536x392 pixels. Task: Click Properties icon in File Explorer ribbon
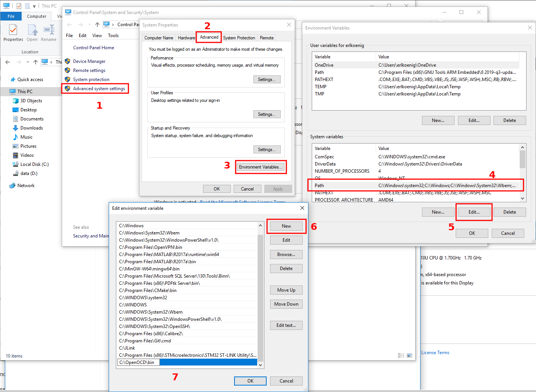(x=13, y=30)
